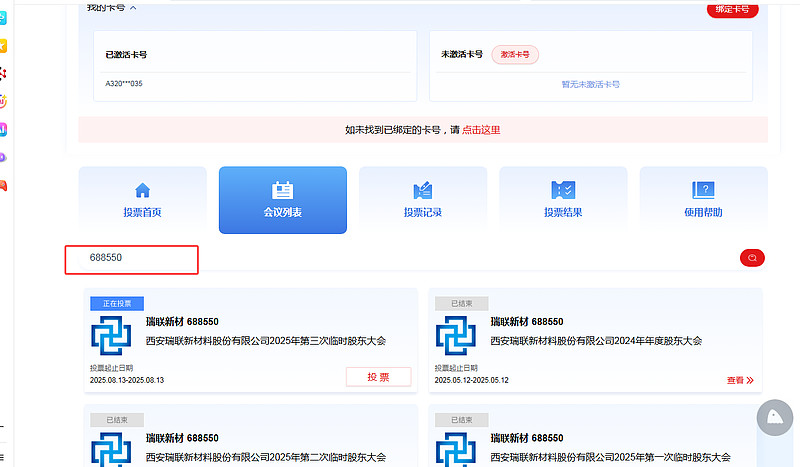Click the 暂无未激活卡号 text
800x467 pixels.
[x=591, y=84]
